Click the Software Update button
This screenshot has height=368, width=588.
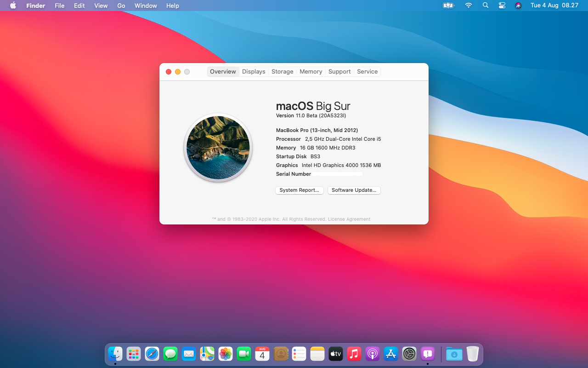point(354,190)
